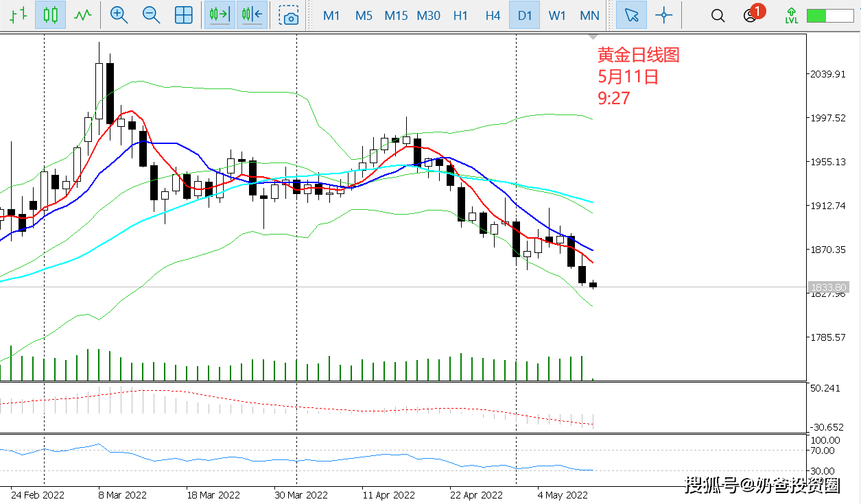
Task: Click the 8 Mar 2022 date label
Action: click(x=123, y=494)
